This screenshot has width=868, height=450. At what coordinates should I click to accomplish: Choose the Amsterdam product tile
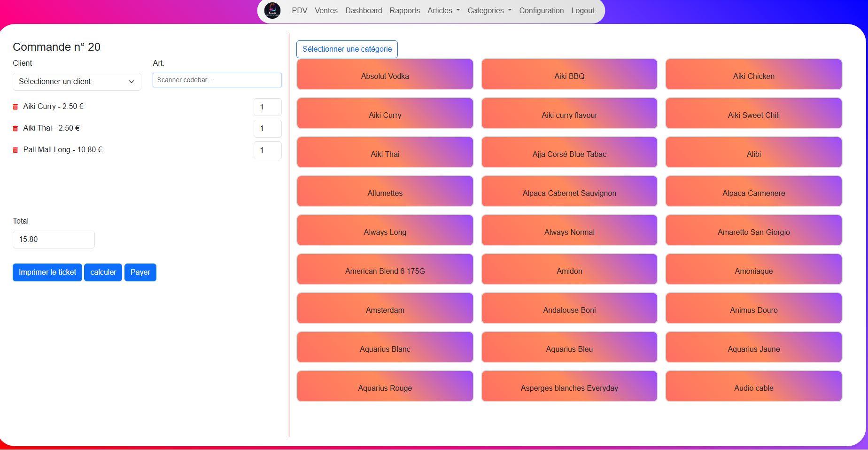385,308
